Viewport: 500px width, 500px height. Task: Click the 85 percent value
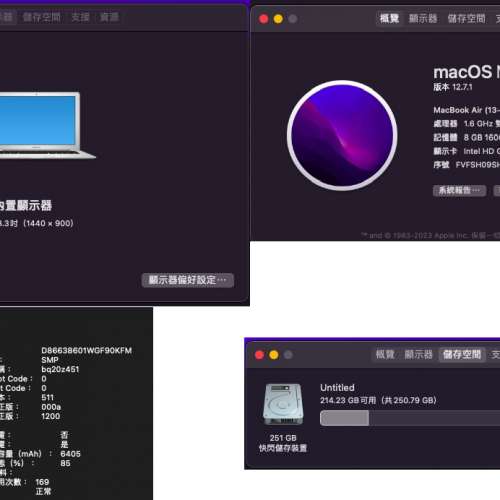(x=65, y=463)
